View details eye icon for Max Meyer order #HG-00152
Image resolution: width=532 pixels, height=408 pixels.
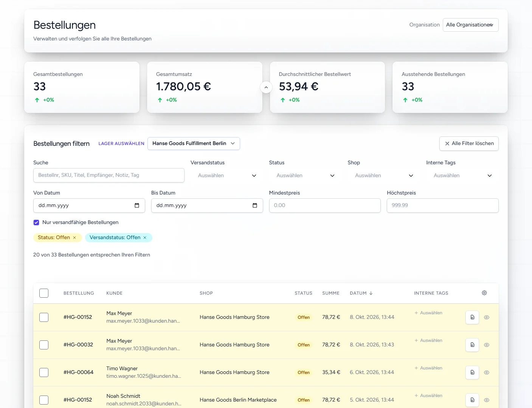pyautogui.click(x=487, y=317)
